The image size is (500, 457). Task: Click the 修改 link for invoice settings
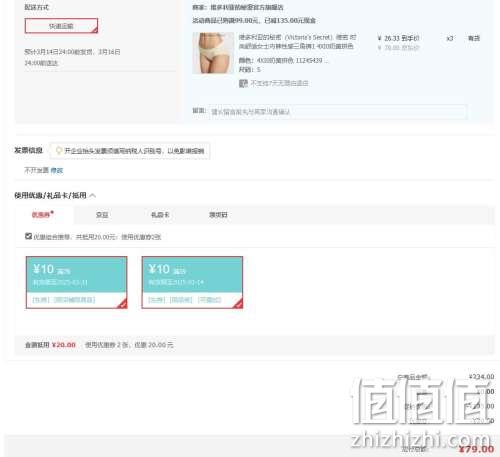(x=57, y=171)
